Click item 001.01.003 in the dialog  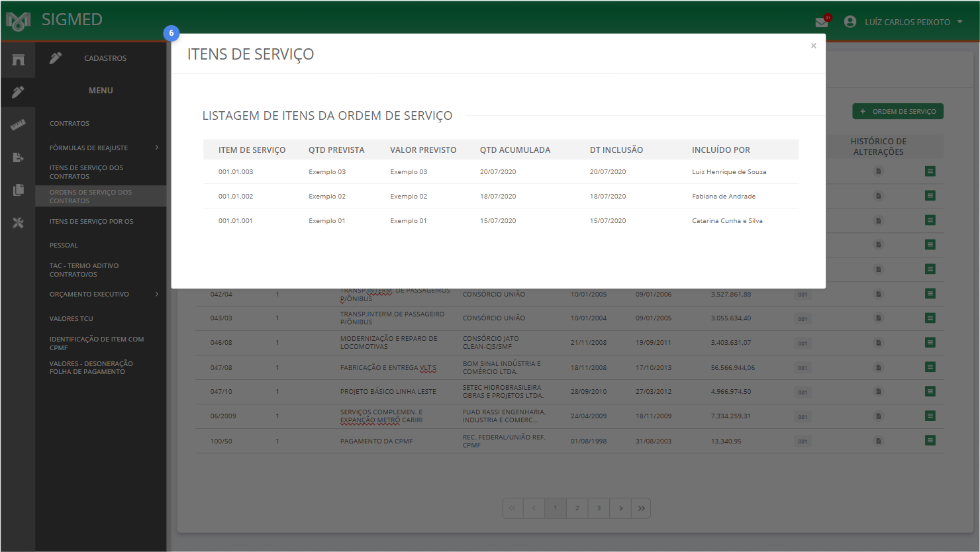[236, 171]
